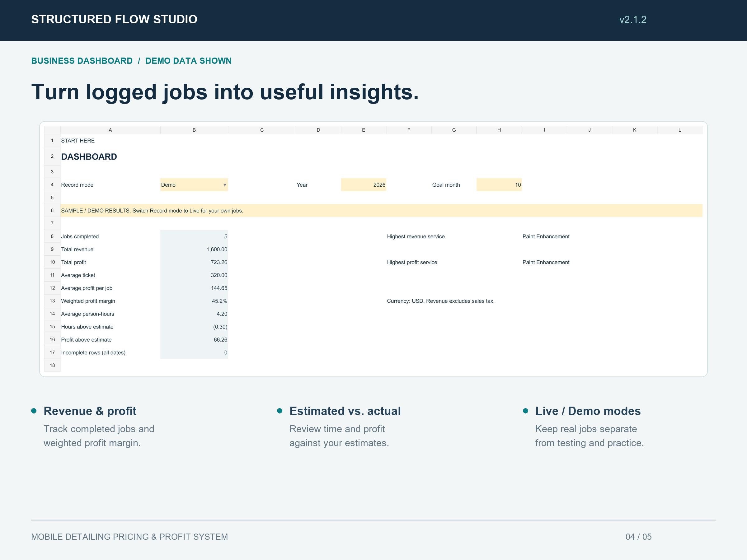747x560 pixels.
Task: Click the 'Incomplete rows (all dates)' label
Action: pyautogui.click(x=93, y=353)
